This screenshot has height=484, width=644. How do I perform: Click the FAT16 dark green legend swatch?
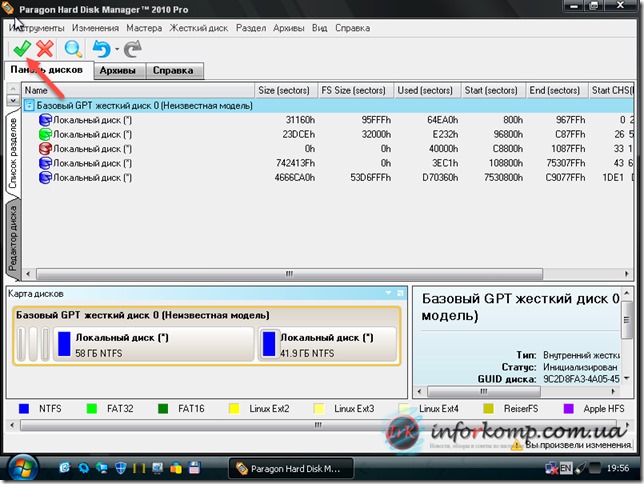(163, 408)
